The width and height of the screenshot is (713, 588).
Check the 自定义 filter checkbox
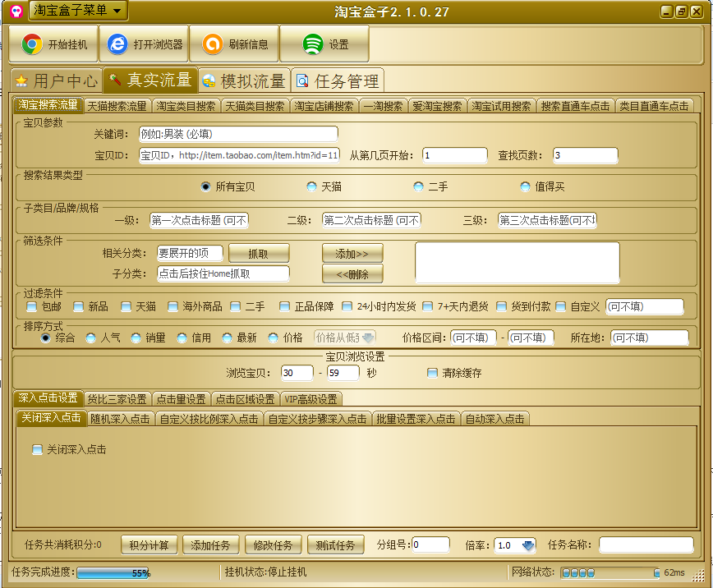[x=561, y=307]
